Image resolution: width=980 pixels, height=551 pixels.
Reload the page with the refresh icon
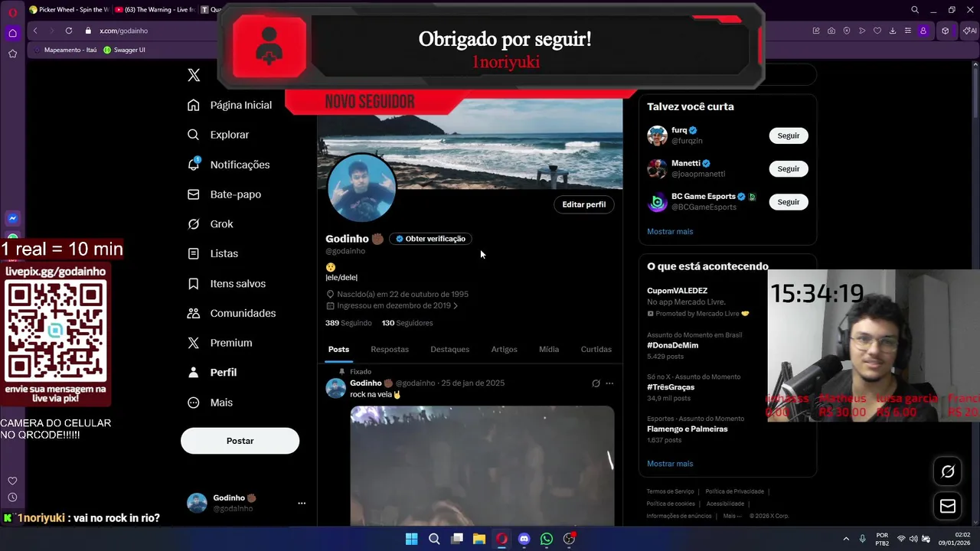tap(69, 31)
